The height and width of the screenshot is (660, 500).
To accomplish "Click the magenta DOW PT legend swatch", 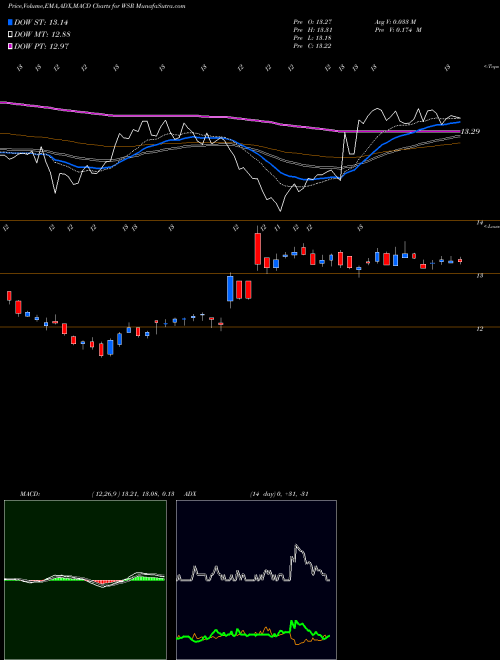I will click(11, 46).
